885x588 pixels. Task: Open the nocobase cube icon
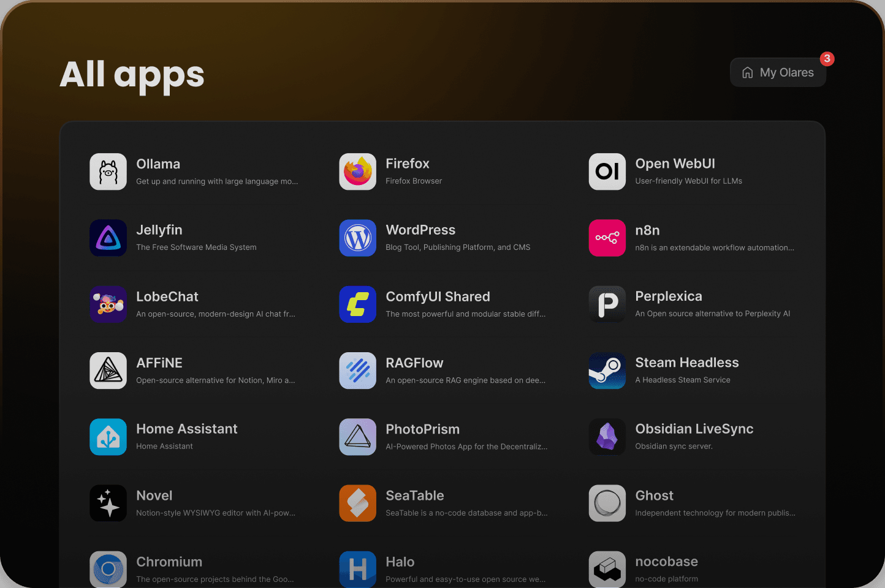click(607, 570)
